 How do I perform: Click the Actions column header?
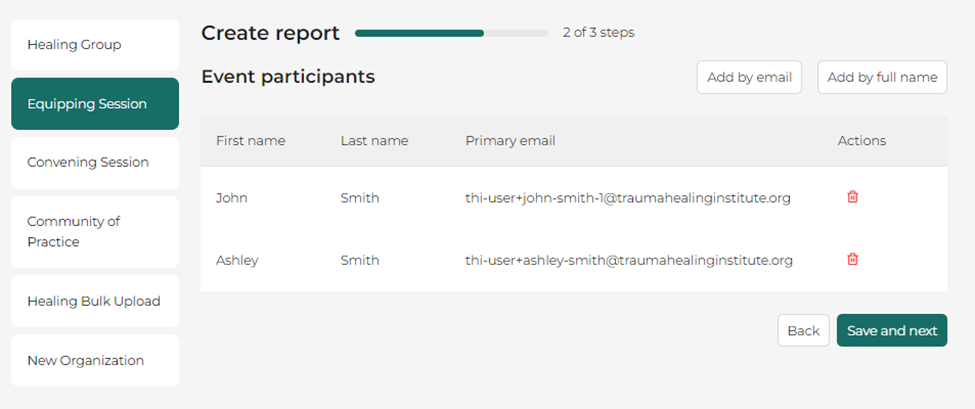pos(862,141)
